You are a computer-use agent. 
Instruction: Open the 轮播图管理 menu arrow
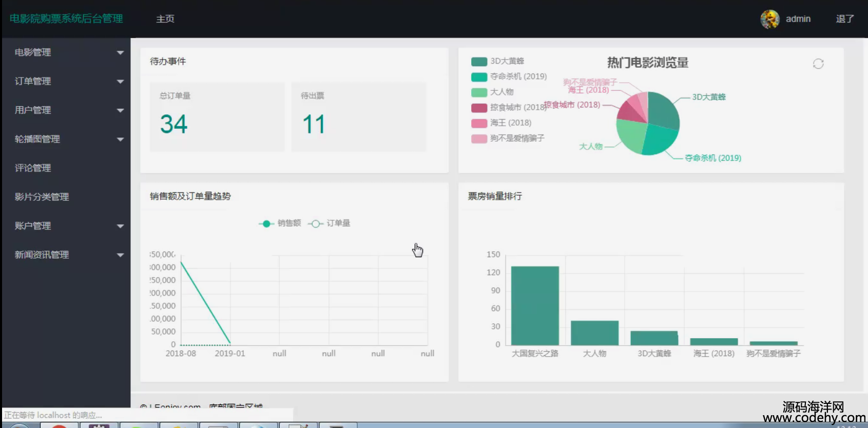pyautogui.click(x=120, y=140)
